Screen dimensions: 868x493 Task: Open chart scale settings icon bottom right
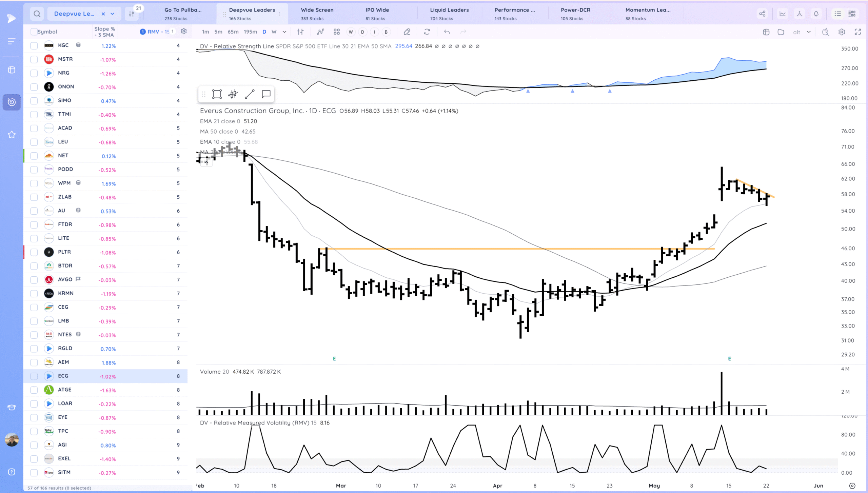(852, 486)
